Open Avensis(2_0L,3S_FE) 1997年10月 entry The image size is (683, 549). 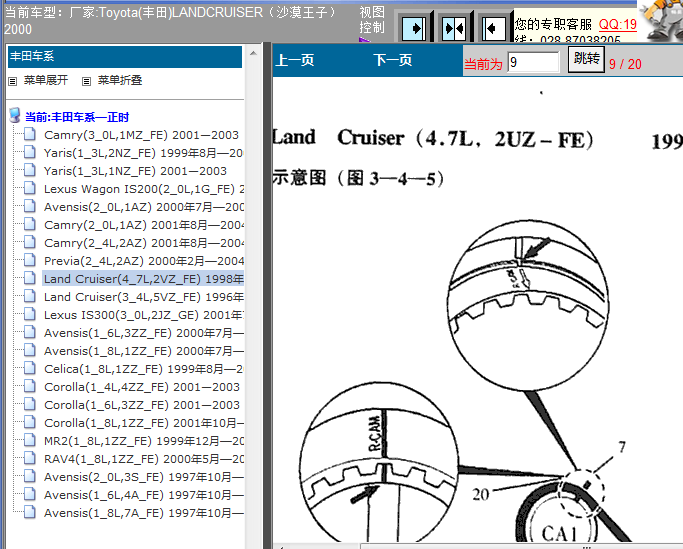pos(143,477)
